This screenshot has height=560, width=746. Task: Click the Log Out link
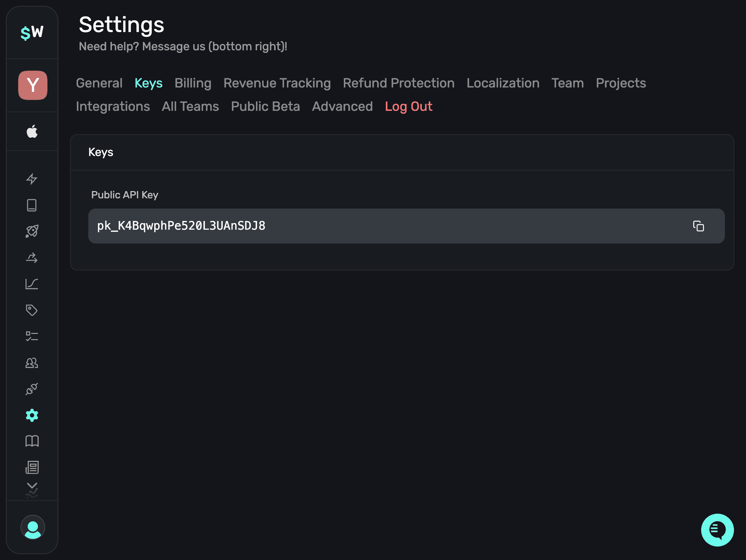tap(408, 106)
